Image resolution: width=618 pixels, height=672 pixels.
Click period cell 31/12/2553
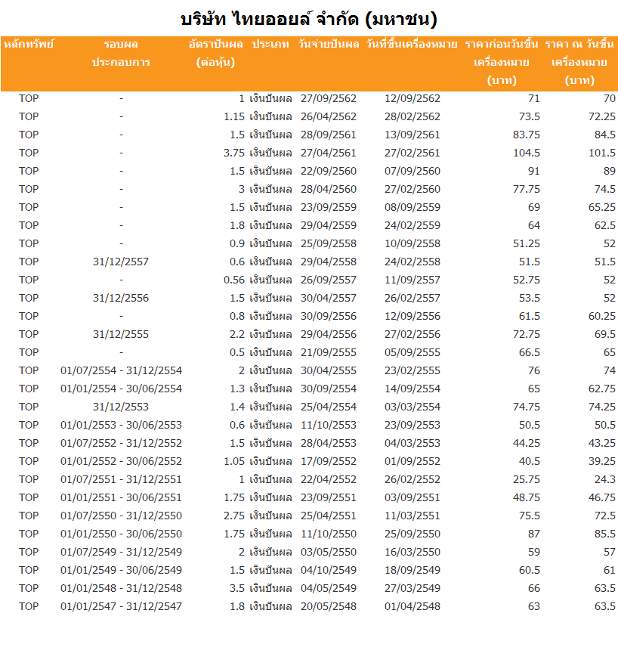click(x=121, y=407)
